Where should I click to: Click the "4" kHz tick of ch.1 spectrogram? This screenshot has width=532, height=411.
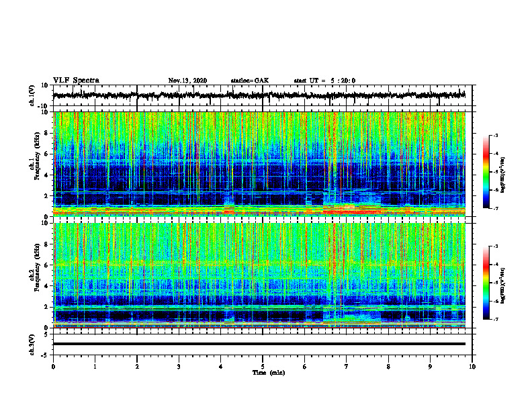tap(47, 175)
